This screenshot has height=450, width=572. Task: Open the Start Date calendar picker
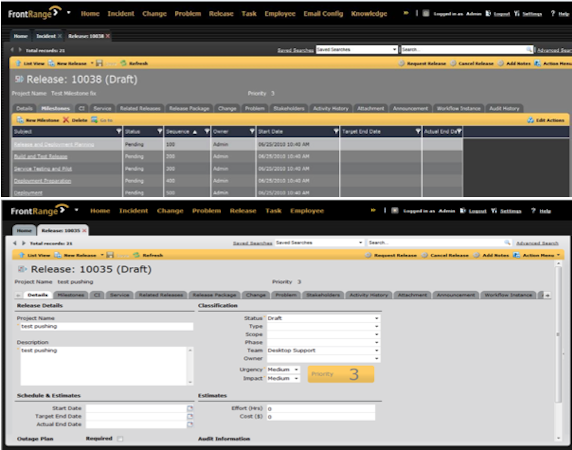coord(190,408)
